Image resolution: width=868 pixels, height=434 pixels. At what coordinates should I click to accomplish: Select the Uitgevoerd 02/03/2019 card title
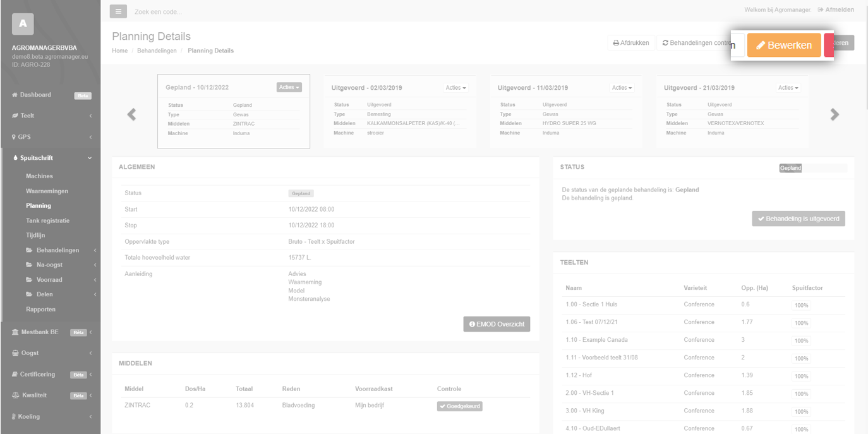click(367, 88)
